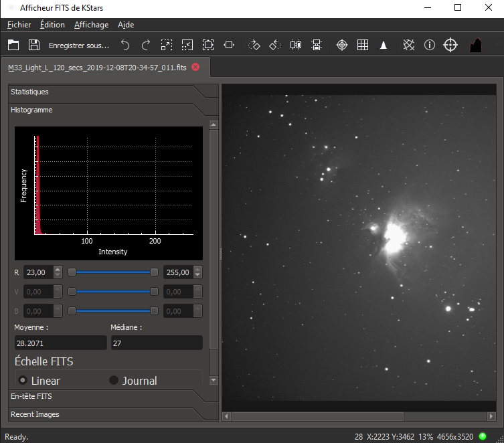Toggle the equatorial gridlines icon
The width and height of the screenshot is (504, 443).
(409, 45)
